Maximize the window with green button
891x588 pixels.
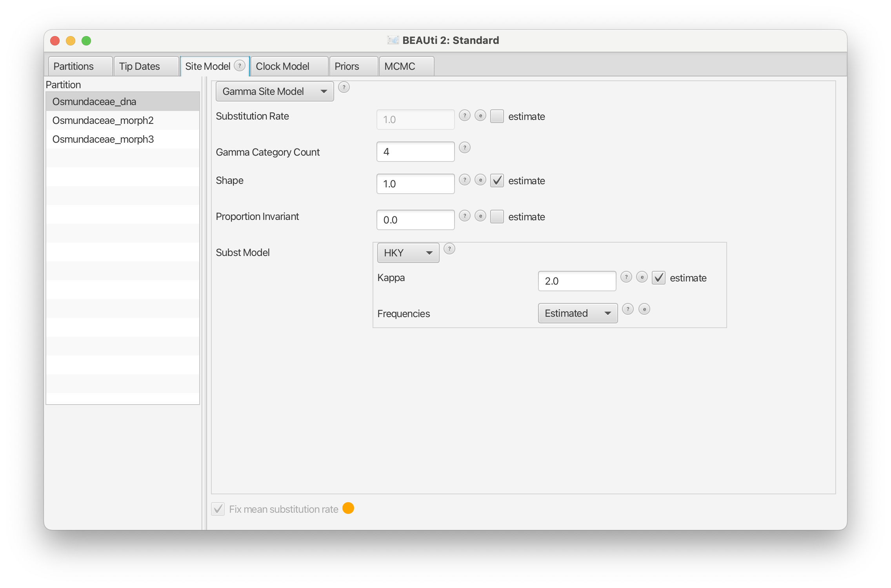(86, 41)
